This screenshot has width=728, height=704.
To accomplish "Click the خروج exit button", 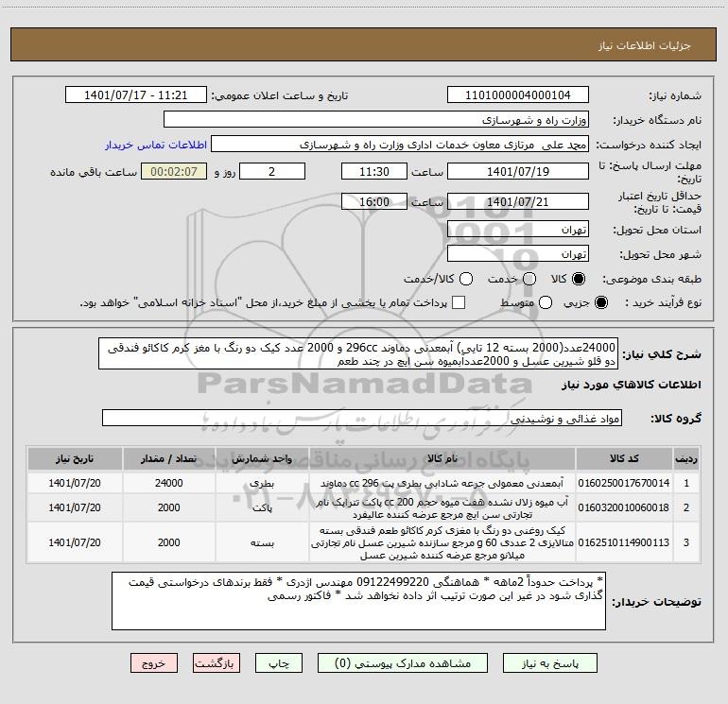I will click(x=154, y=663).
